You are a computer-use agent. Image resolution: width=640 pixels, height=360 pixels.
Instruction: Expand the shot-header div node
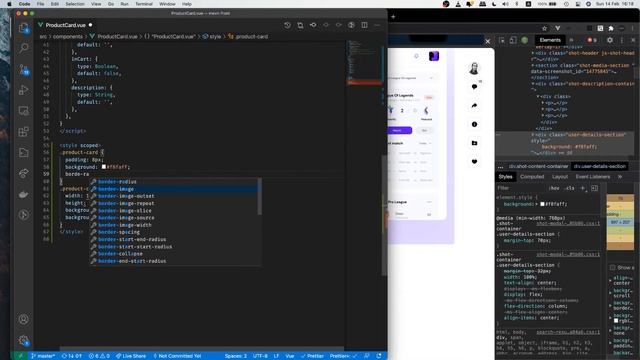click(533, 53)
